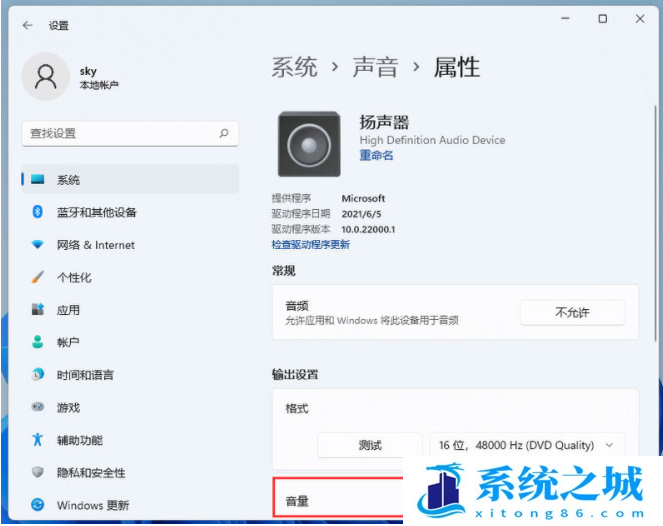This screenshot has width=663, height=526.
Task: Open the Apps settings section
Action: [68, 310]
